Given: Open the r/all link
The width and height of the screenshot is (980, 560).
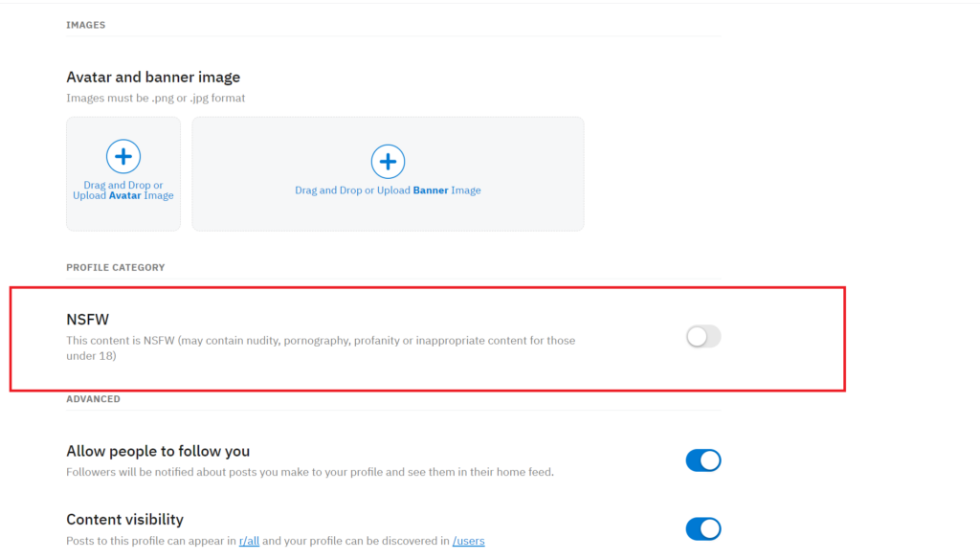Looking at the screenshot, I should [249, 541].
